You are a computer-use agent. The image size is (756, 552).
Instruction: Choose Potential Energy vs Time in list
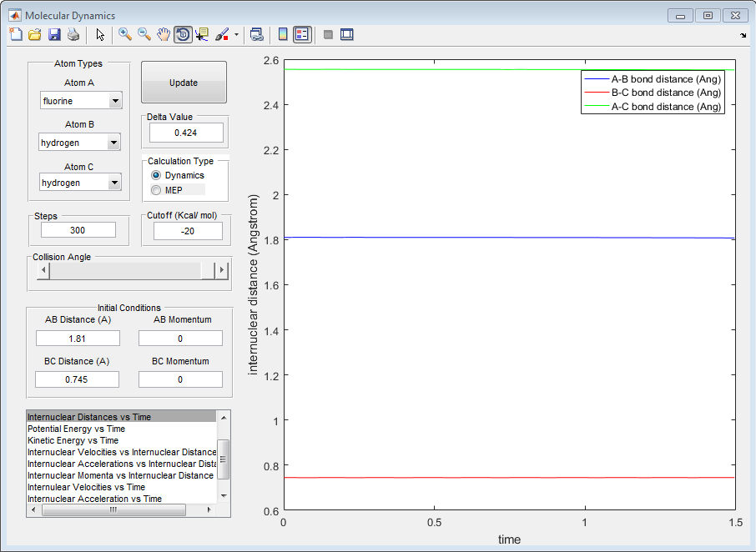(x=76, y=429)
